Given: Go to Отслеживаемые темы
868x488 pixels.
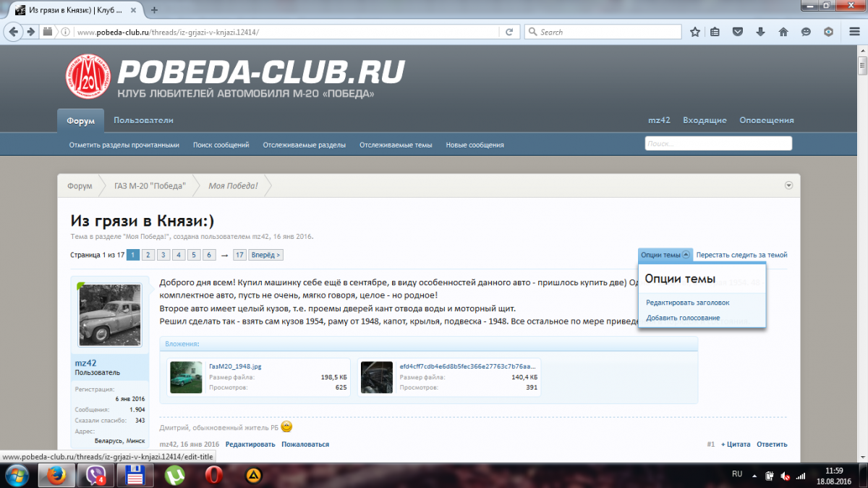Looking at the screenshot, I should point(396,145).
